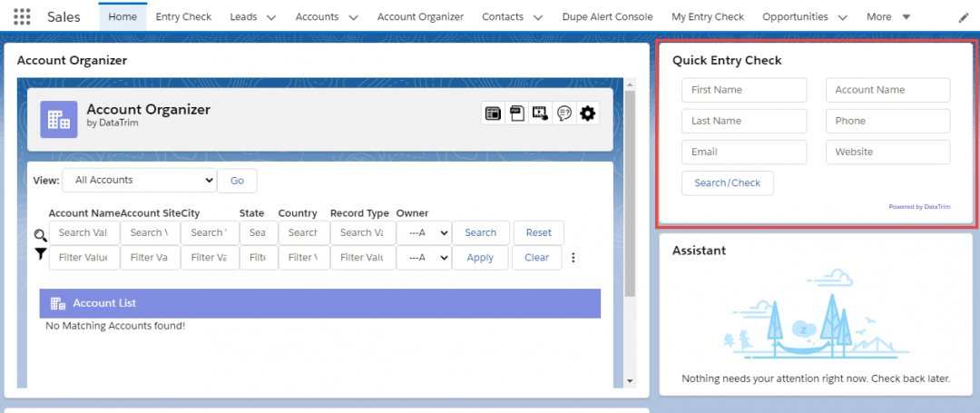Expand the Leads tab chevron menu

point(274,17)
